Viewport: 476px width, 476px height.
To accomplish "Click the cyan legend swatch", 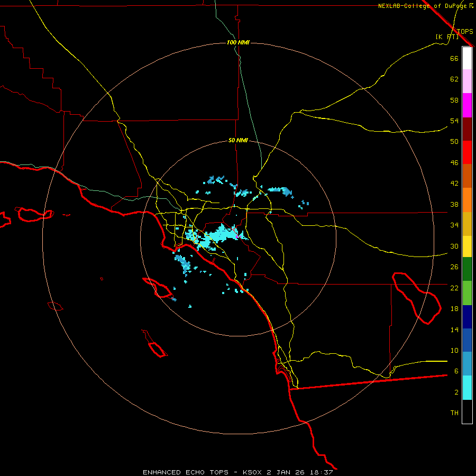I will (x=467, y=388).
